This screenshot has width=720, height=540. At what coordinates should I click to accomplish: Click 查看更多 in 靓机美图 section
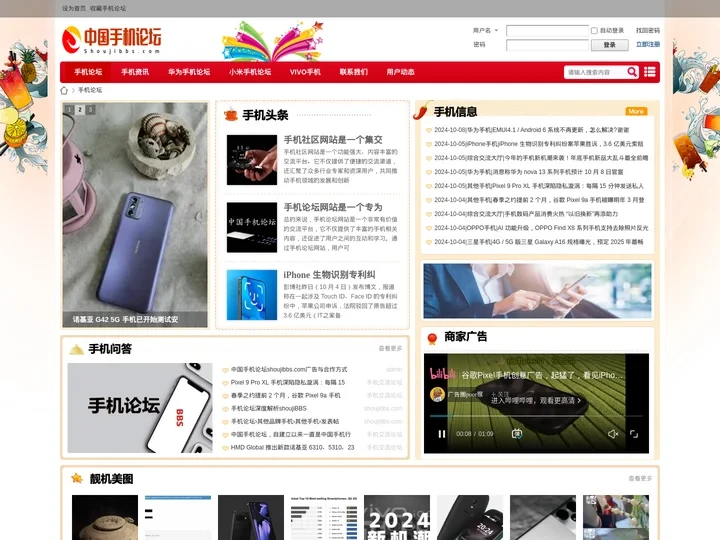point(640,478)
